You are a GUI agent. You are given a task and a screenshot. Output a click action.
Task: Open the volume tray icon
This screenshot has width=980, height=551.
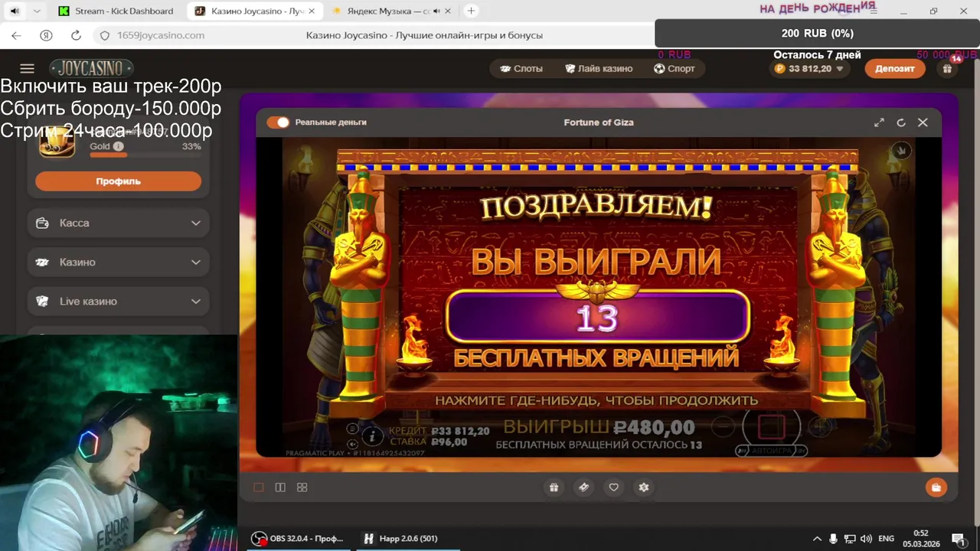[x=866, y=539]
